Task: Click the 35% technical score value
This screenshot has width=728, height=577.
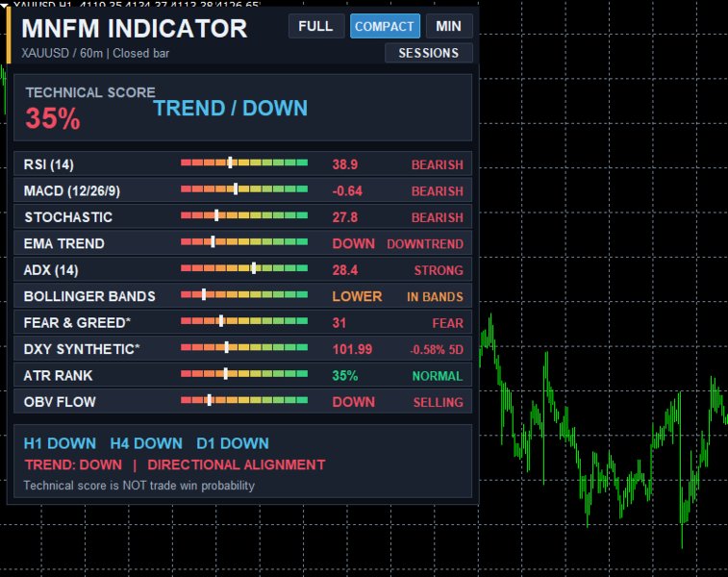Action: [53, 118]
